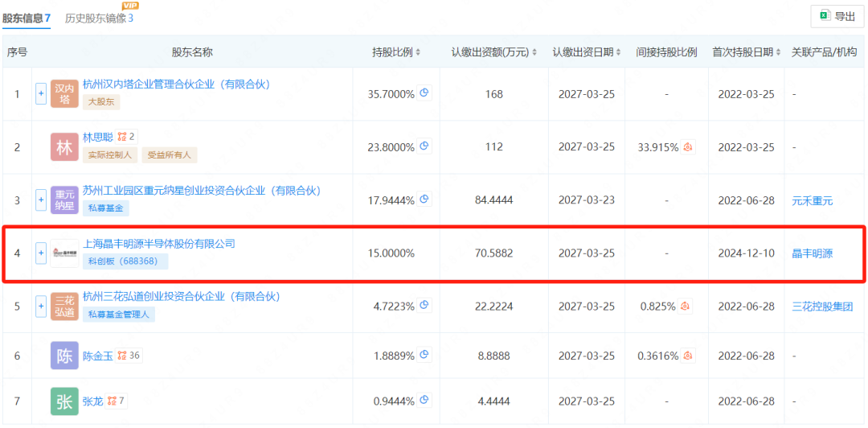Open 苏州工业园区重元纳星创业投资合伙企业 link
The image size is (868, 428).
202,190
